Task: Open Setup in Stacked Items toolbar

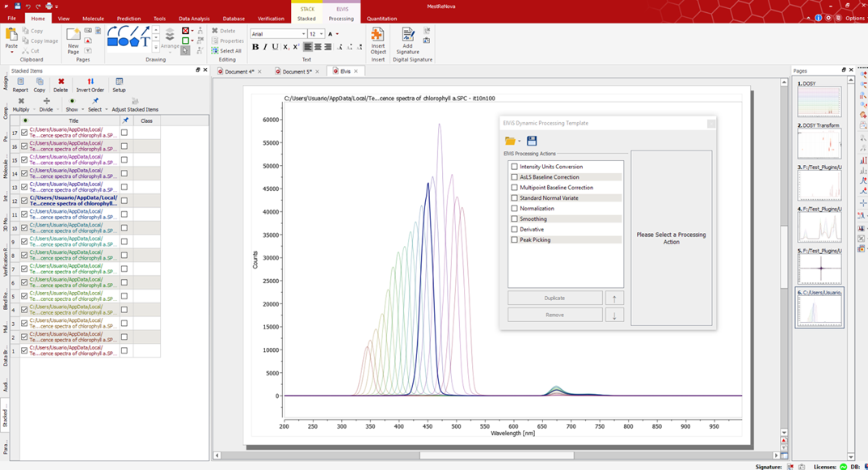Action: point(119,85)
